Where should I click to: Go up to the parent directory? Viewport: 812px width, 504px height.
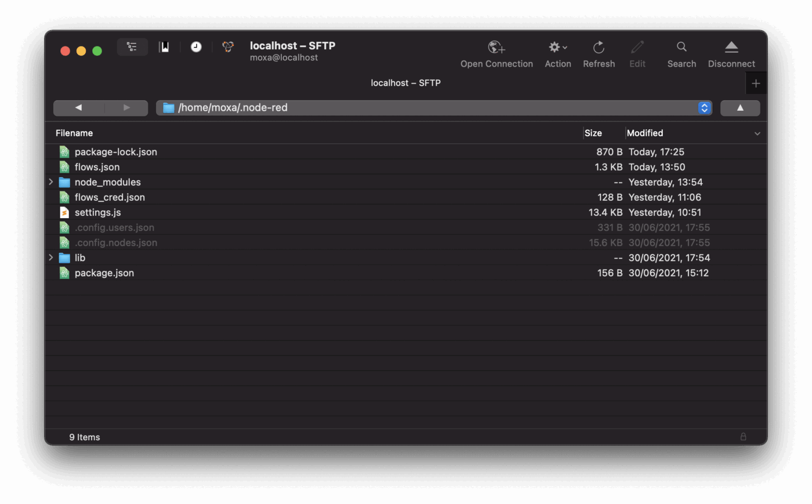click(x=739, y=108)
